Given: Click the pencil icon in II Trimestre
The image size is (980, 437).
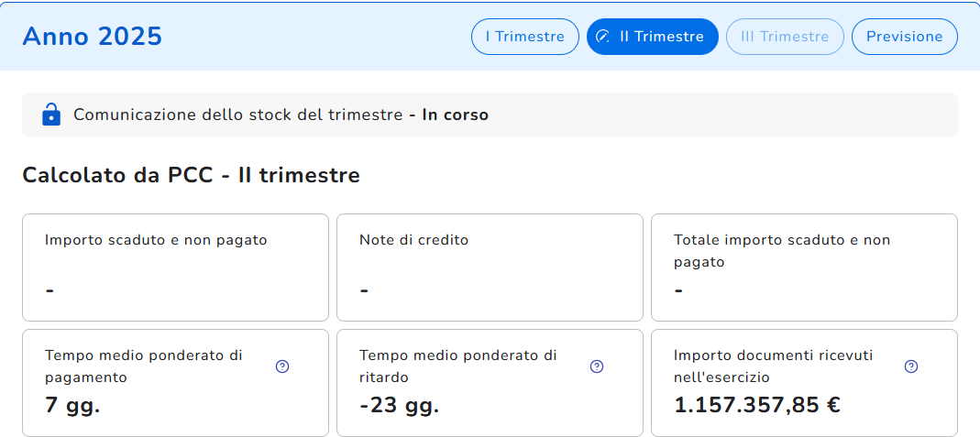Looking at the screenshot, I should [x=602, y=37].
